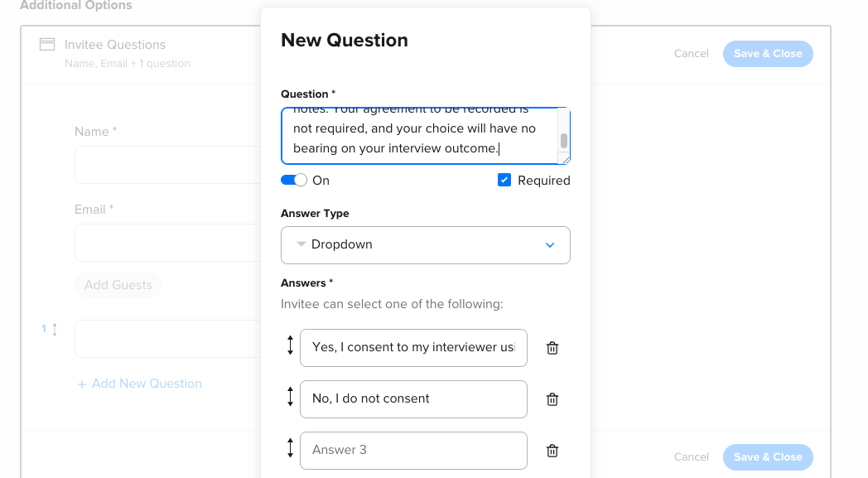Click trash icon beside Answer 3

click(552, 451)
